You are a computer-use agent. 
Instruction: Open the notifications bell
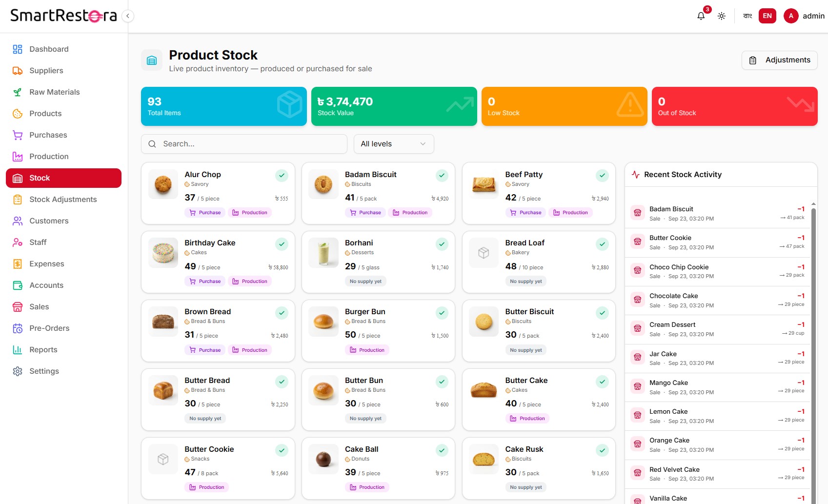click(x=701, y=16)
